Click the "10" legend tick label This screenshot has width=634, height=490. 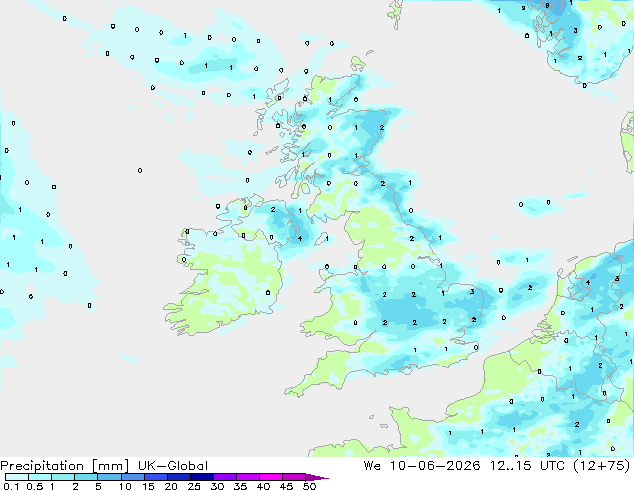point(125,486)
